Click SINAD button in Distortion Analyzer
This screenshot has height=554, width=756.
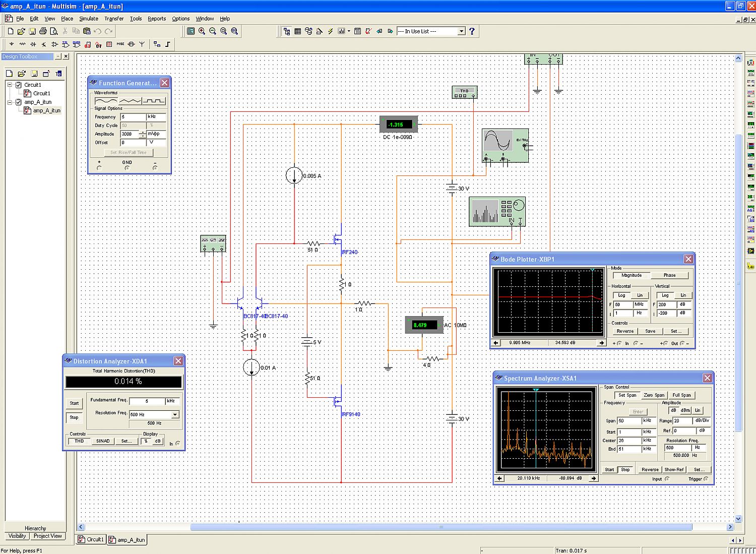pyautogui.click(x=103, y=441)
